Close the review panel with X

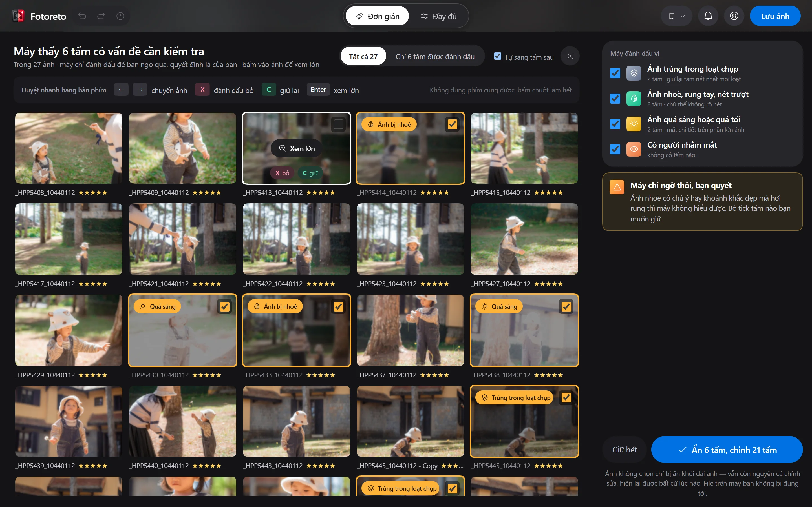570,56
